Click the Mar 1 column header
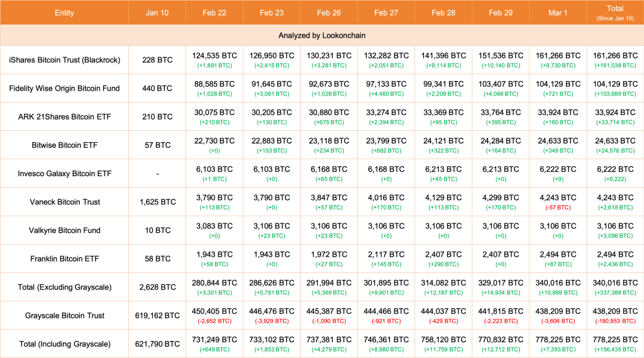Image resolution: width=644 pixels, height=358 pixels. (x=558, y=13)
